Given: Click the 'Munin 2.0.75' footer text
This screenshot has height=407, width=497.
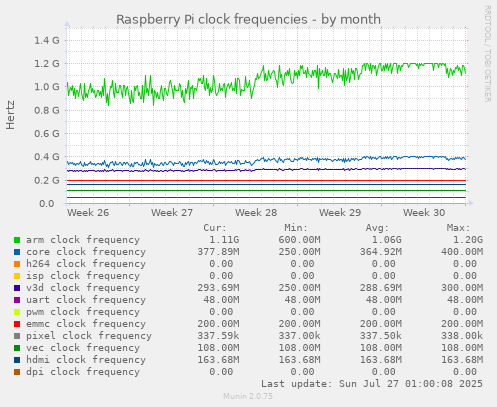Looking at the screenshot, I should click(248, 396).
